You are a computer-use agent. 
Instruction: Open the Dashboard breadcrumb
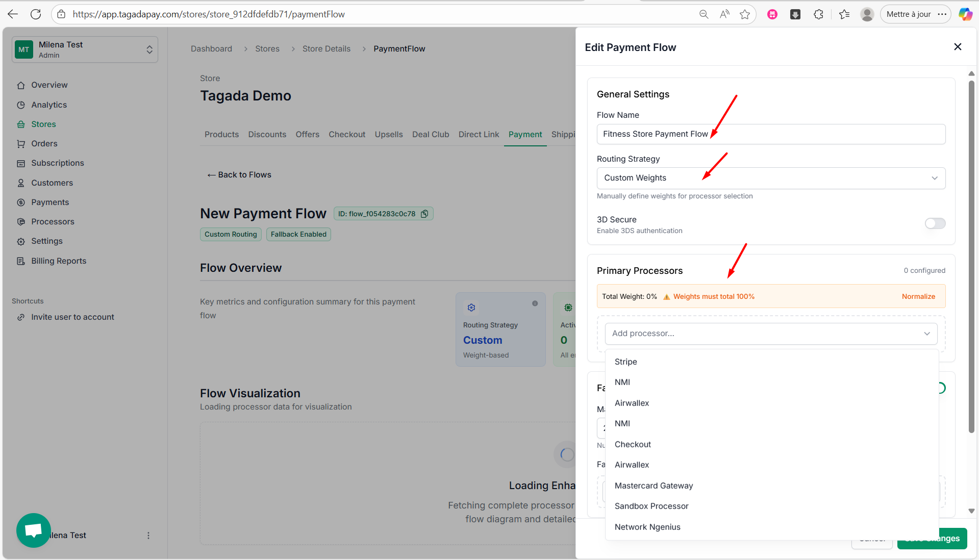pyautogui.click(x=211, y=48)
